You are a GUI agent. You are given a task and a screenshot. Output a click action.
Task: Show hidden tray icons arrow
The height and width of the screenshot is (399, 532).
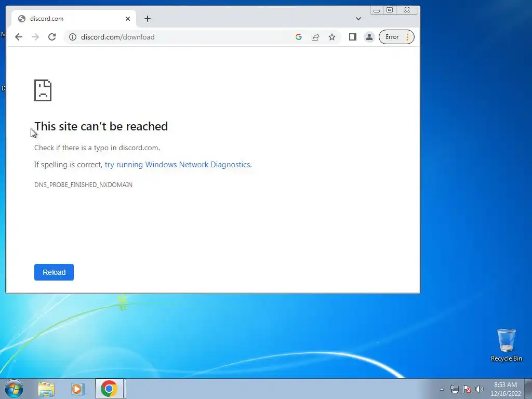[x=442, y=389]
